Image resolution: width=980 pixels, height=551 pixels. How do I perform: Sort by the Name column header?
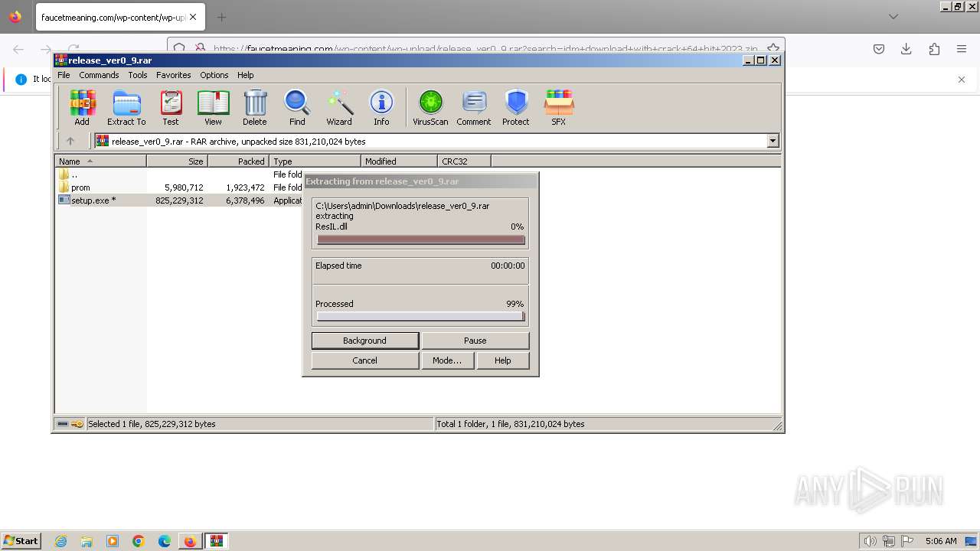100,161
